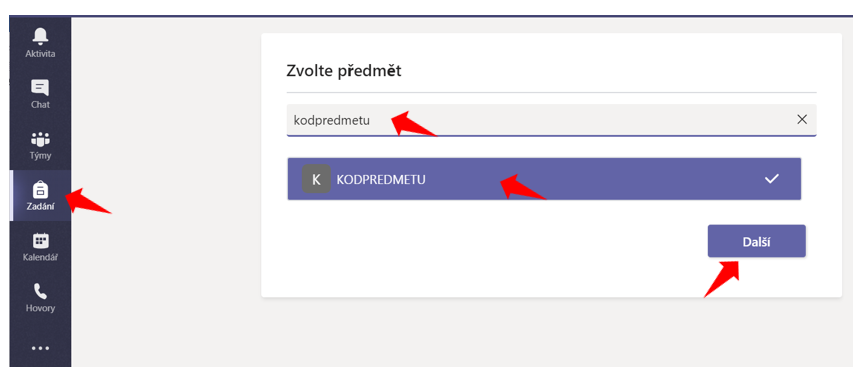This screenshot has height=371, width=857.
Task: Click the Zadání label in sidebar
Action: [x=40, y=207]
